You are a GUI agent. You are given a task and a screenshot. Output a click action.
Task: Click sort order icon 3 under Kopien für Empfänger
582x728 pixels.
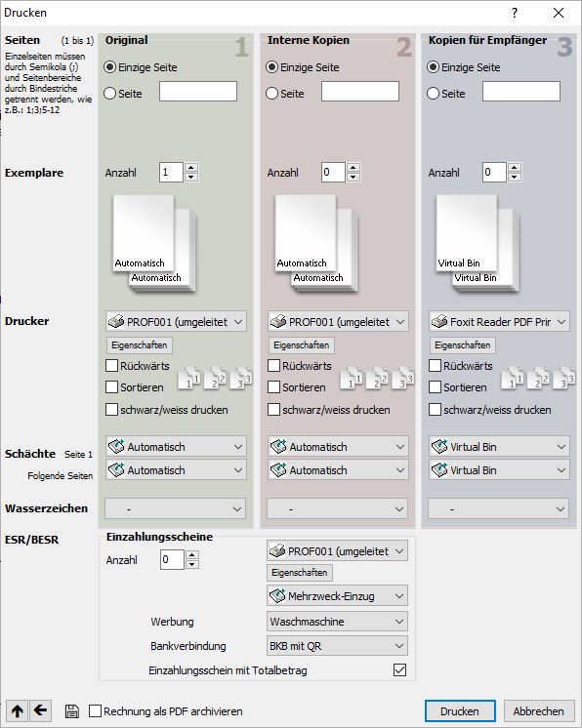tap(563, 378)
